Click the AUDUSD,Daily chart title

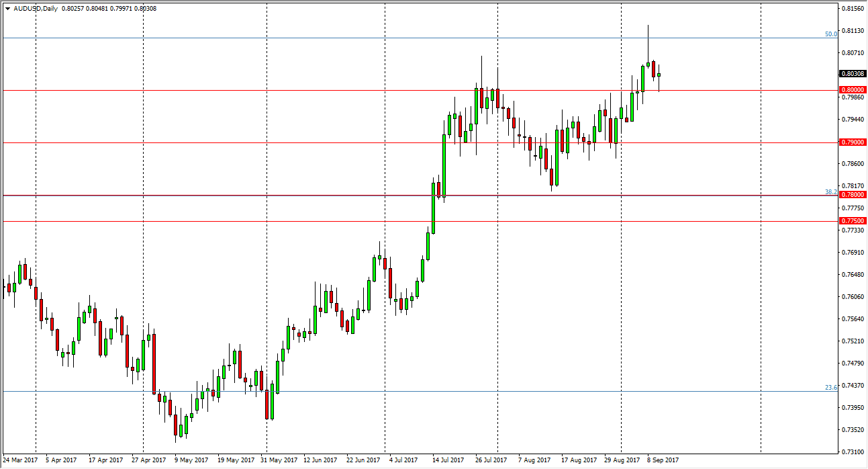34,9
